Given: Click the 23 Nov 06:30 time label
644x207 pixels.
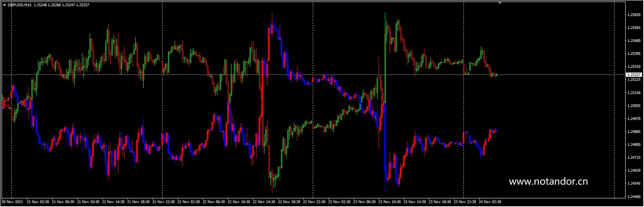Looking at the screenshot, I should [365, 202].
